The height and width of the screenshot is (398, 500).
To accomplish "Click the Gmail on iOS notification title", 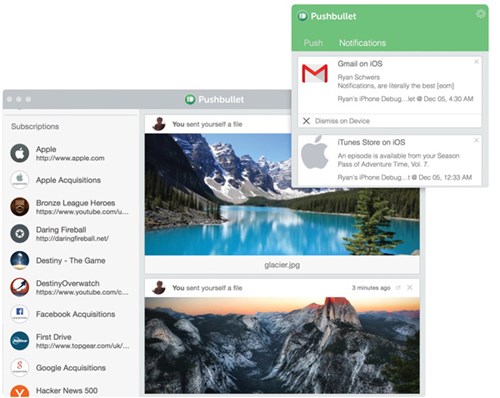I will [360, 64].
